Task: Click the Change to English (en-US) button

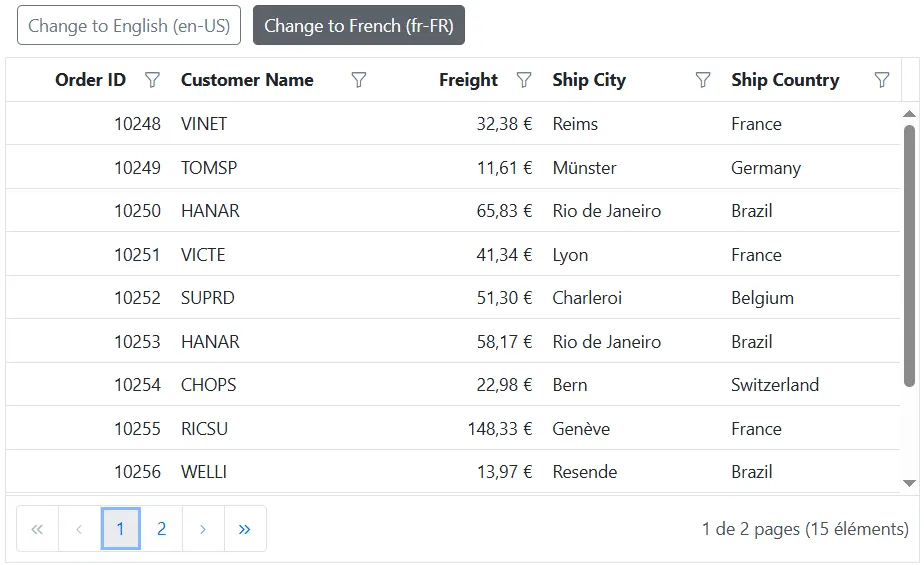Action: [x=129, y=25]
